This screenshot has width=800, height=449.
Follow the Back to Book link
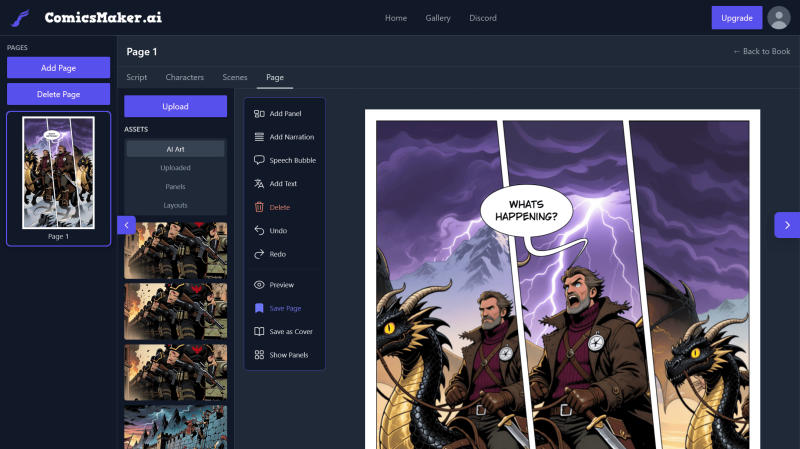pos(762,52)
